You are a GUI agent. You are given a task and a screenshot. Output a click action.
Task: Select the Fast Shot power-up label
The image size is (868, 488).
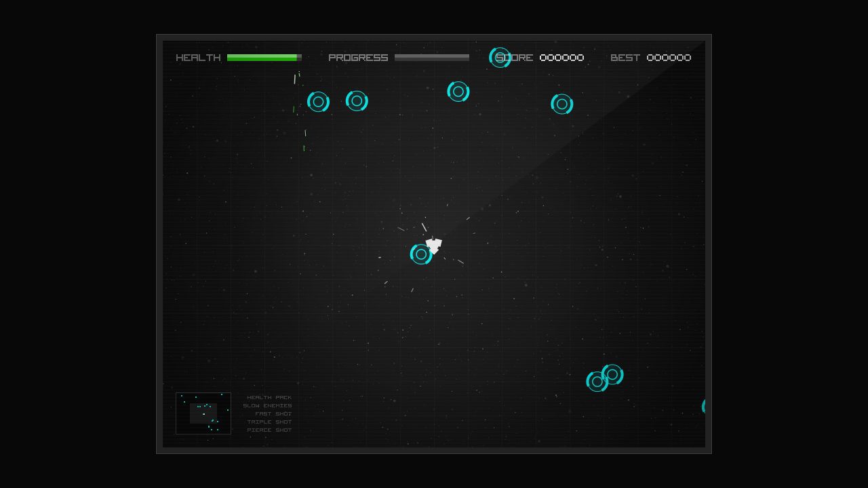point(273,414)
